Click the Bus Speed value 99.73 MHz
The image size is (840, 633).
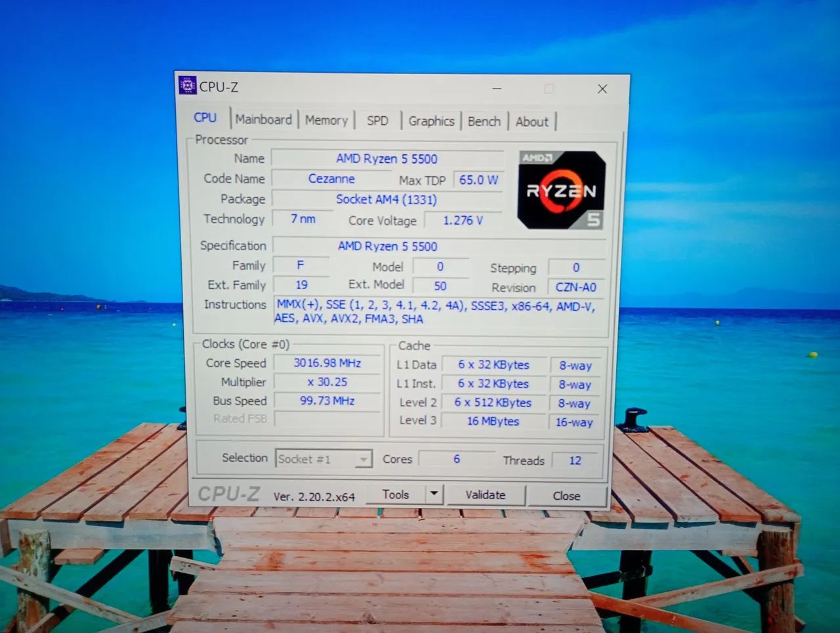click(x=327, y=401)
